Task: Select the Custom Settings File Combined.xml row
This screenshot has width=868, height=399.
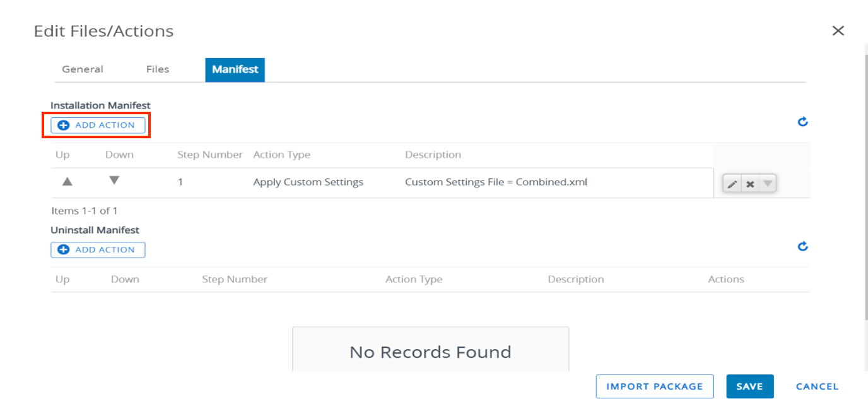Action: [496, 182]
